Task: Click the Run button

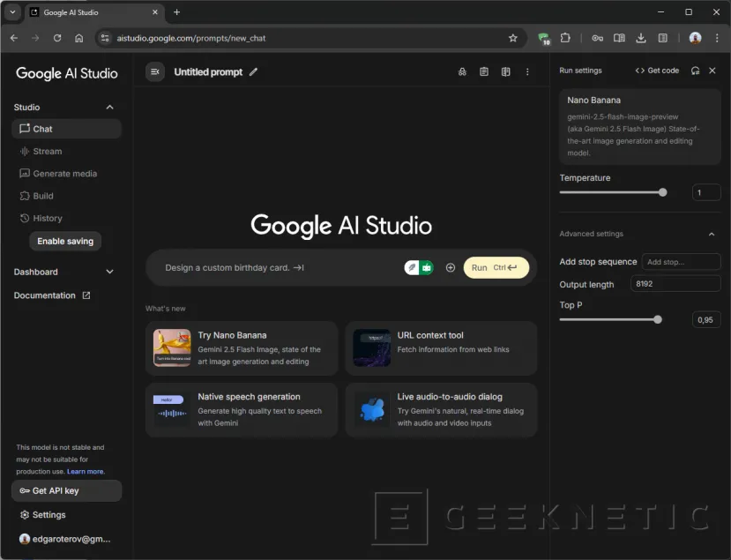Action: 496,267
